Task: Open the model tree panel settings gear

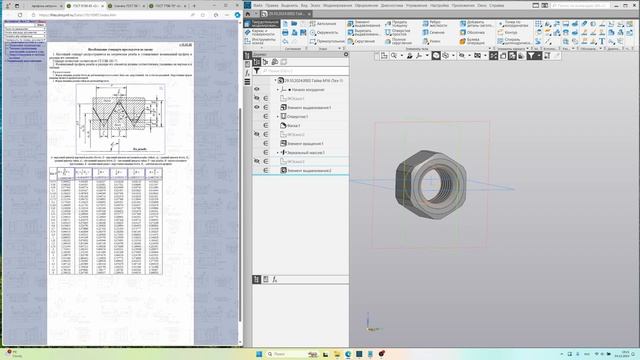Action: pyautogui.click(x=346, y=54)
